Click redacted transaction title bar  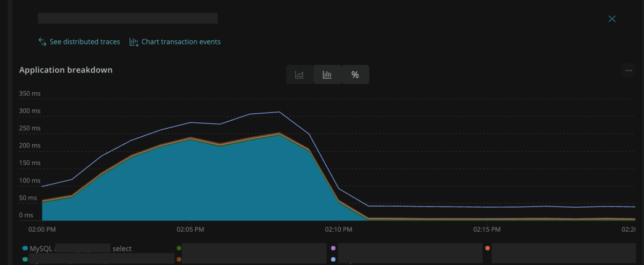pos(128,18)
